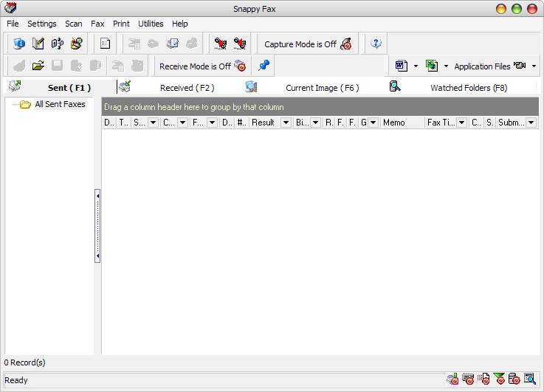Open the C... column filter dropdown beside F...
The height and width of the screenshot is (392, 544).
tap(182, 123)
